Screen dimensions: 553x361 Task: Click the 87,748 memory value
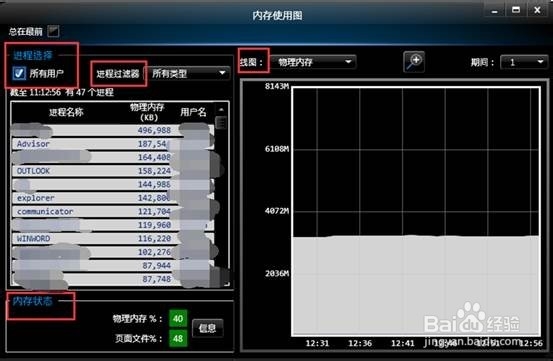[157, 279]
